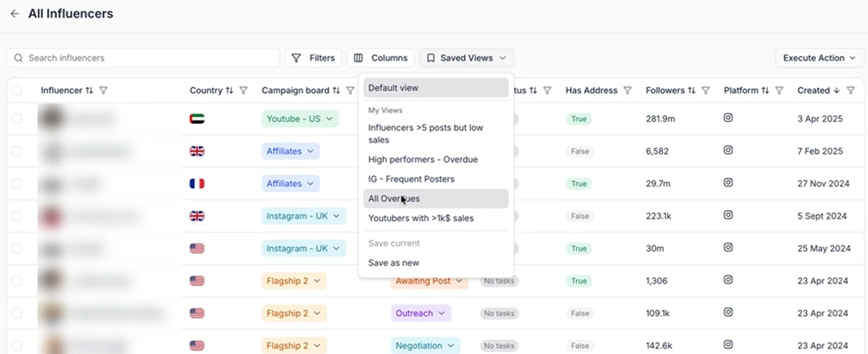
Task: Select checkbox for the 5 Sept 2024 row
Action: pyautogui.click(x=16, y=216)
